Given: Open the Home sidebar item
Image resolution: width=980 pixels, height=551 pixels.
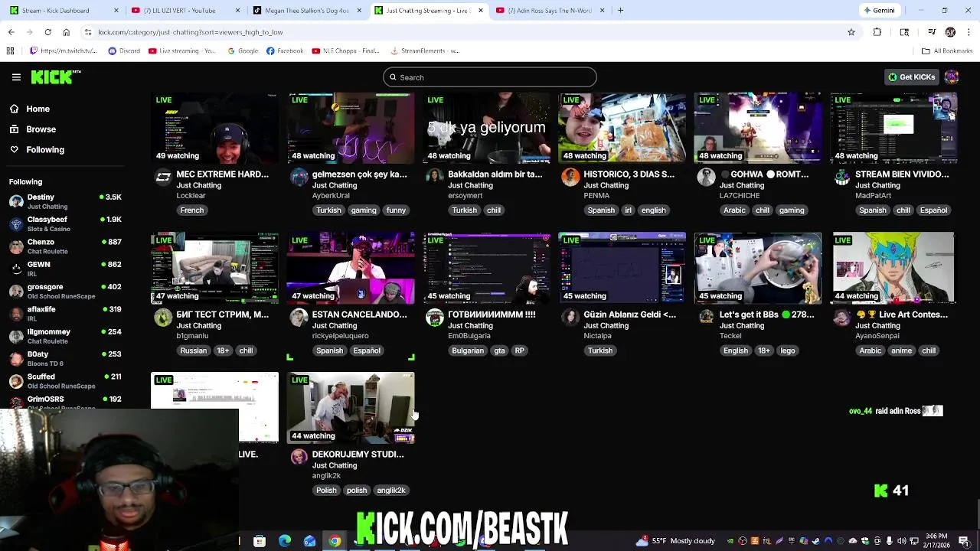Looking at the screenshot, I should (x=38, y=109).
